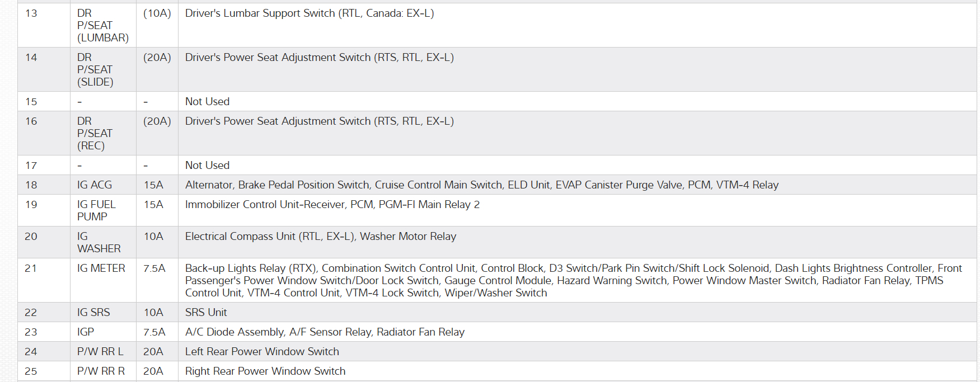Select the IG WASHER fuse name
The width and height of the screenshot is (980, 382).
[x=99, y=243]
